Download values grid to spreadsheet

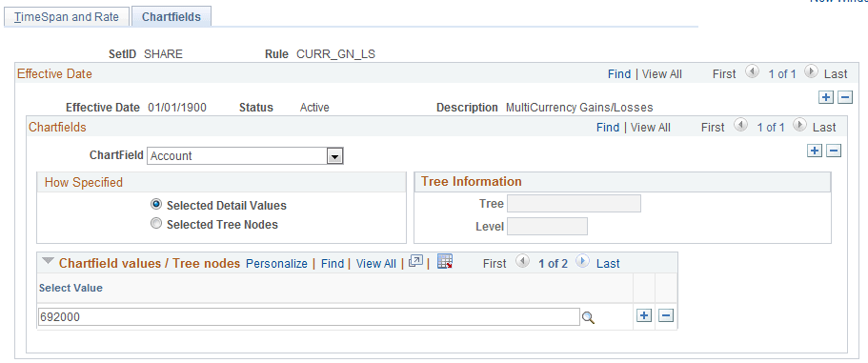pyautogui.click(x=445, y=261)
